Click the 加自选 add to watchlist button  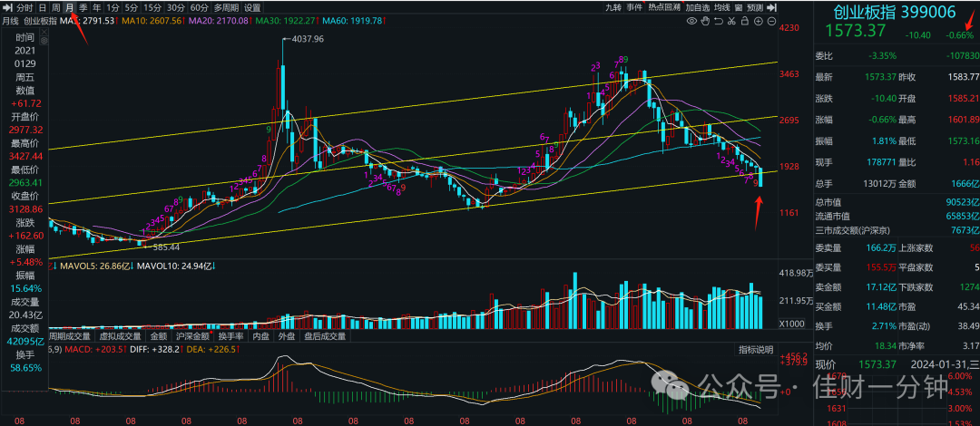pos(698,7)
